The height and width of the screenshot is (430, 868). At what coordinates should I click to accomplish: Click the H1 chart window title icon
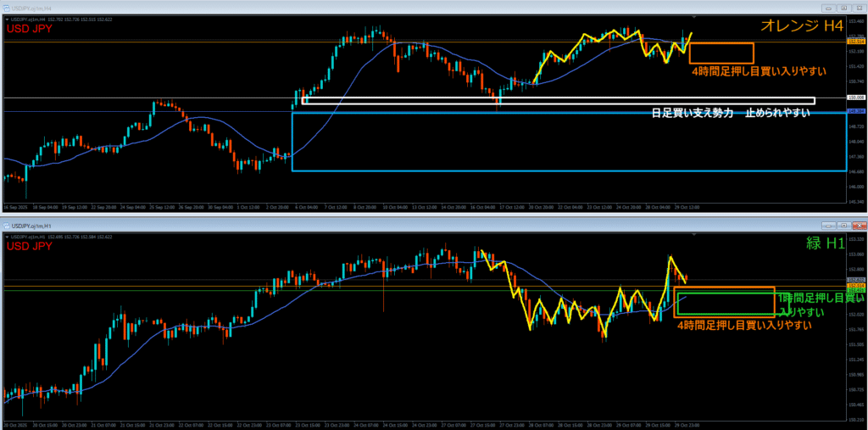click(x=8, y=225)
